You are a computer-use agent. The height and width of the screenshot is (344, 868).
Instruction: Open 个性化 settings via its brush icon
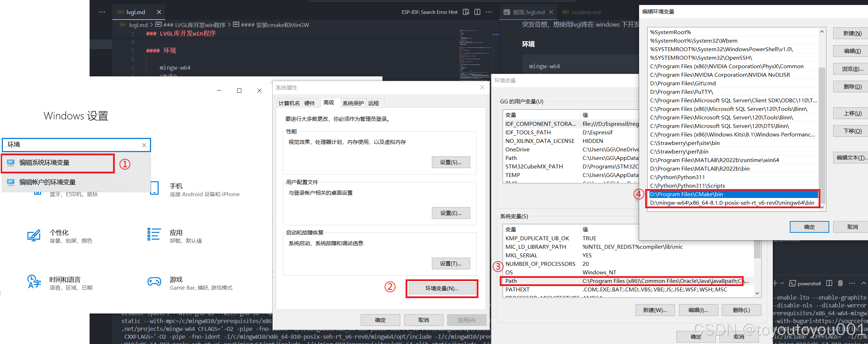[x=34, y=236]
